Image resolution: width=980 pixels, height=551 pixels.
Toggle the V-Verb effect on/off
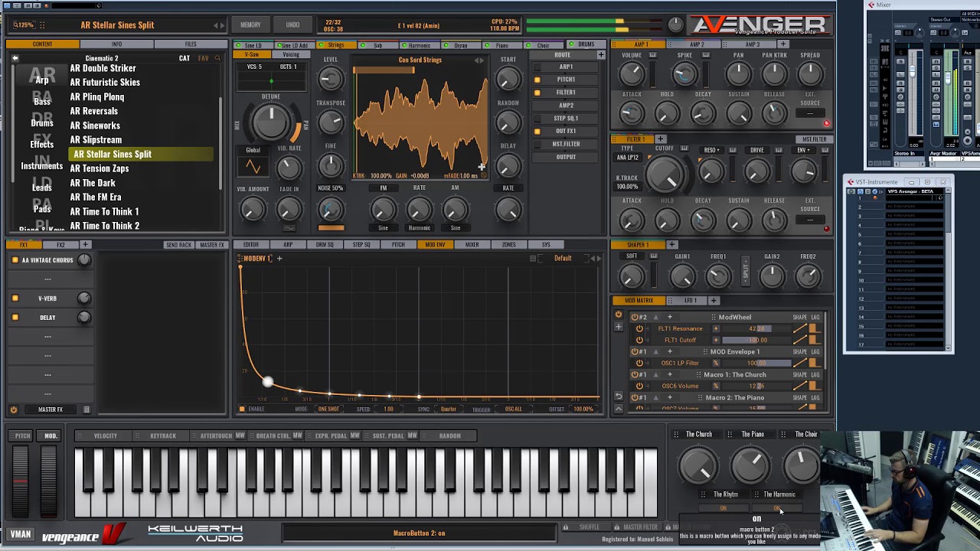[15, 298]
